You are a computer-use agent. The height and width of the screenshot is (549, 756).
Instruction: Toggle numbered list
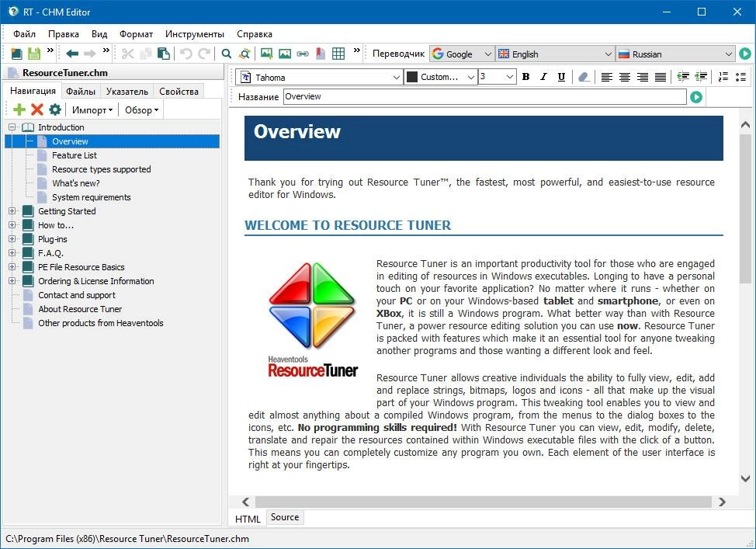tap(723, 77)
